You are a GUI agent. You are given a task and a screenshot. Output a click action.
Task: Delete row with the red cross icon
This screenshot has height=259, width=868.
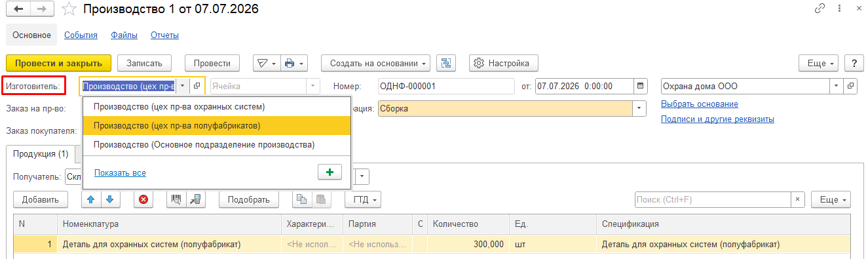pyautogui.click(x=143, y=199)
